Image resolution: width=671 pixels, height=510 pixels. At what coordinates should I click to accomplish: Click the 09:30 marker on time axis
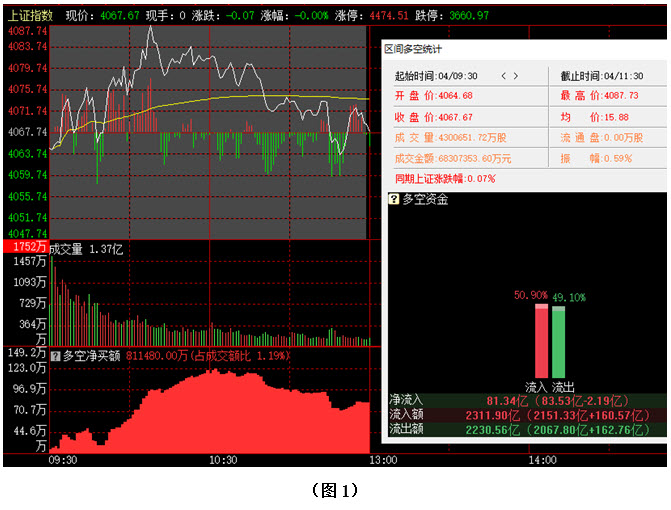62,460
